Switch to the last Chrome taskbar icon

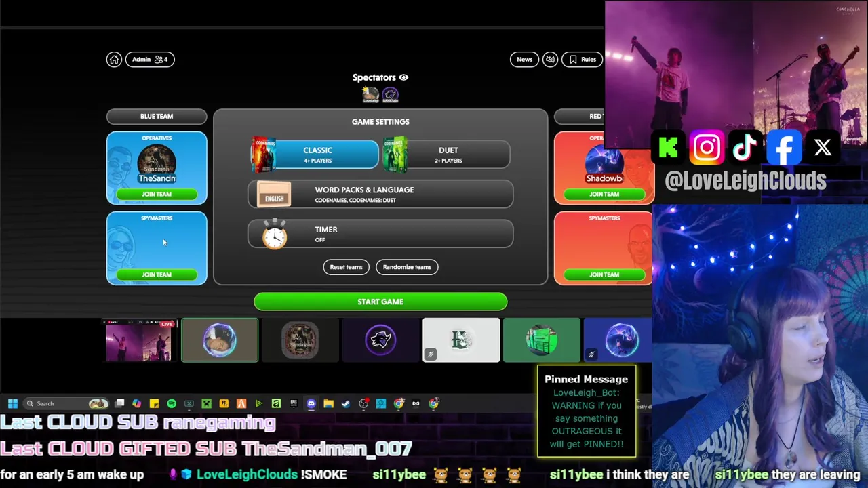(x=433, y=403)
